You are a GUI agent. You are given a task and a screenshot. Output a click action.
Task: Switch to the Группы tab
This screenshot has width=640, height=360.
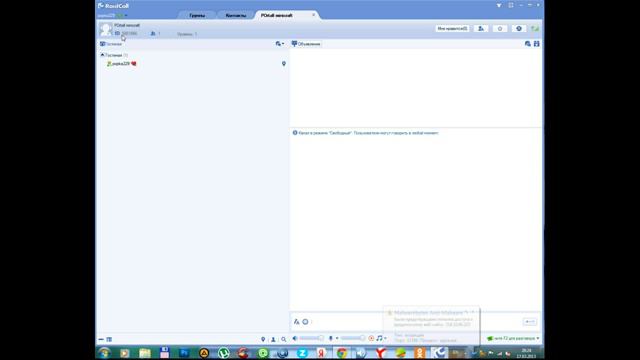197,16
